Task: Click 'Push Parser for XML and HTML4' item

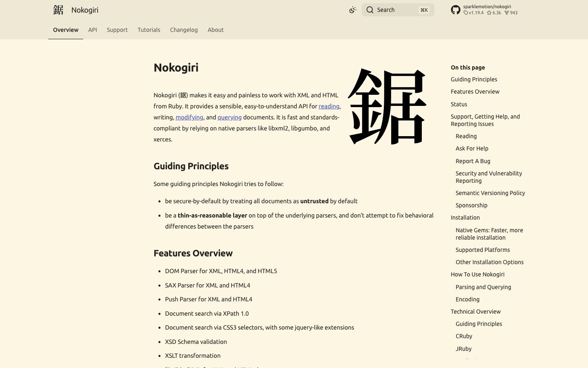Action: pyautogui.click(x=209, y=299)
